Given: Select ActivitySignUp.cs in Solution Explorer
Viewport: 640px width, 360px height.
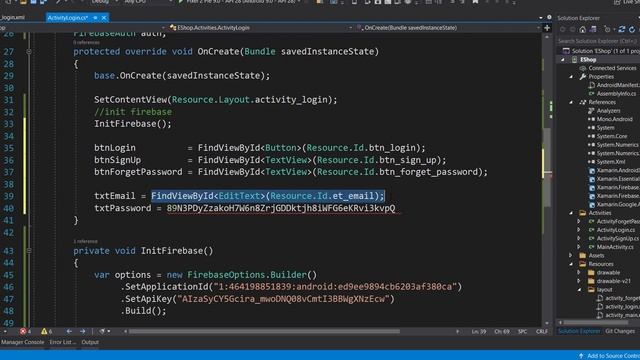Looking at the screenshot, I should pyautogui.click(x=618, y=238).
